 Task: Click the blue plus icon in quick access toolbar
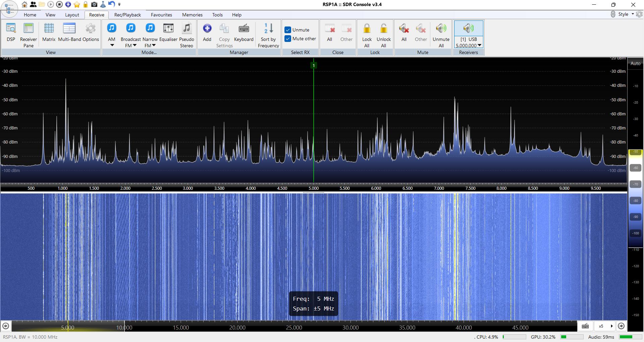[x=68, y=4]
